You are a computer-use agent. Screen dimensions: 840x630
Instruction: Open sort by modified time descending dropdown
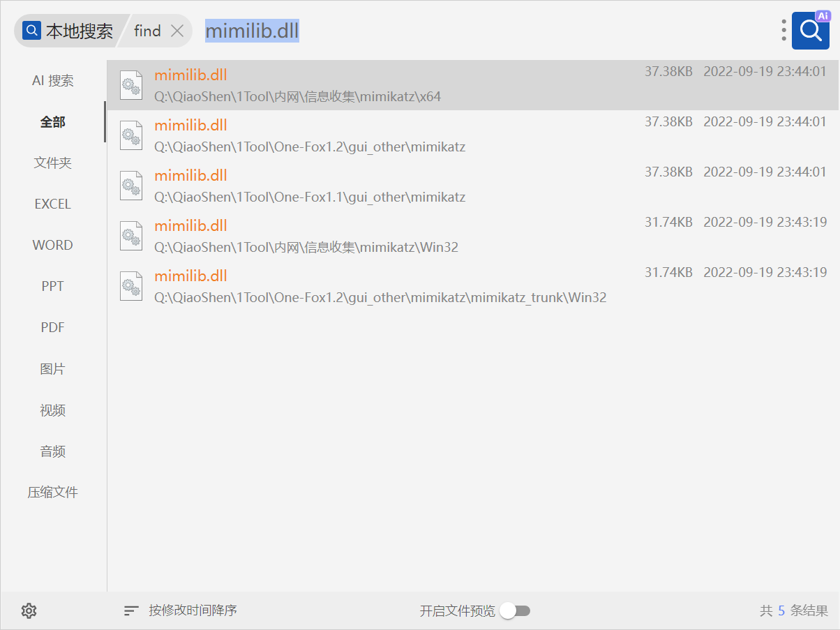point(193,610)
